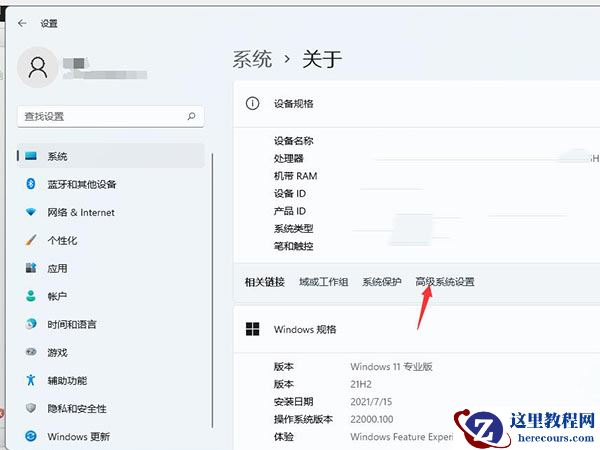Screen dimensions: 600x450
Task: Select 游戏 in the sidebar
Action: pos(111,352)
